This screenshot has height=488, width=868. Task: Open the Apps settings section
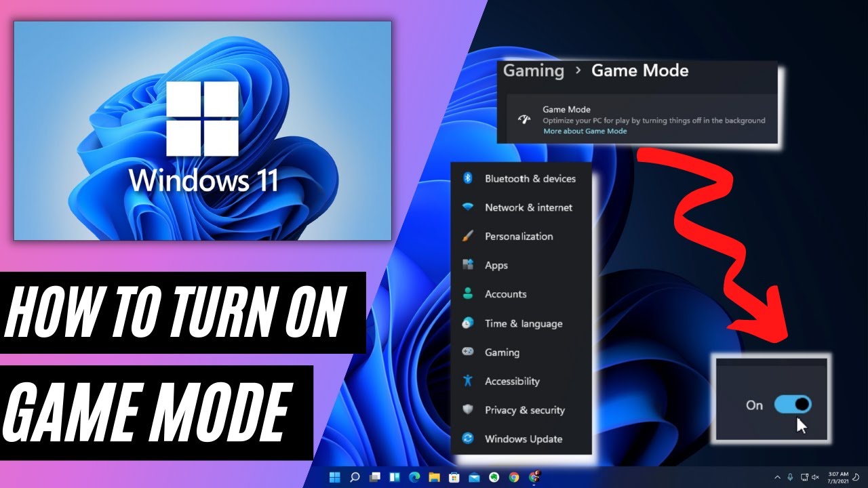click(x=496, y=266)
